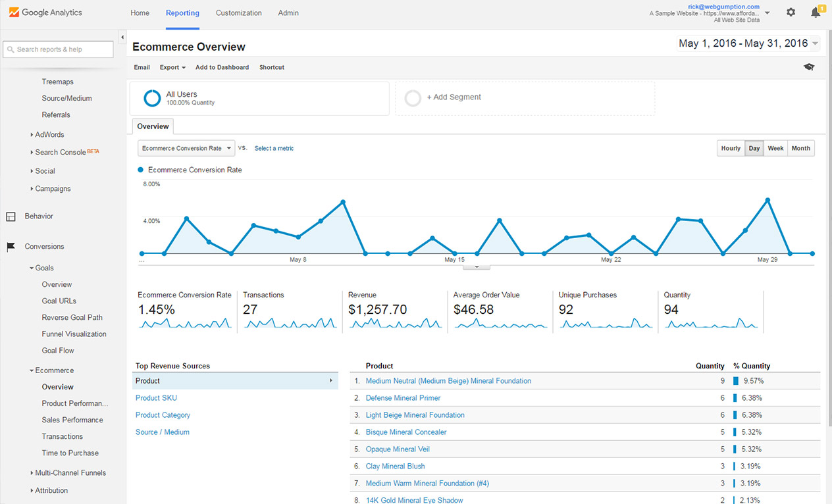Collapse the left sidebar with the arrow icon
The width and height of the screenshot is (832, 504).
[x=122, y=38]
